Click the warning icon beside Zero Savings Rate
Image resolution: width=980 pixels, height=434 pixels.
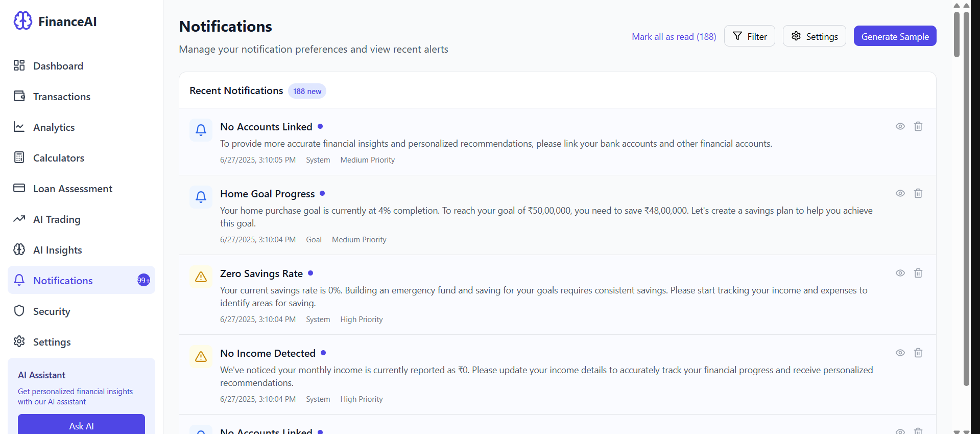click(201, 277)
